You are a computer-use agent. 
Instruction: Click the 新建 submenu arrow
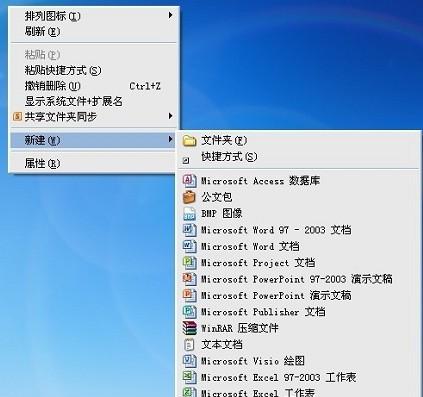(x=170, y=140)
